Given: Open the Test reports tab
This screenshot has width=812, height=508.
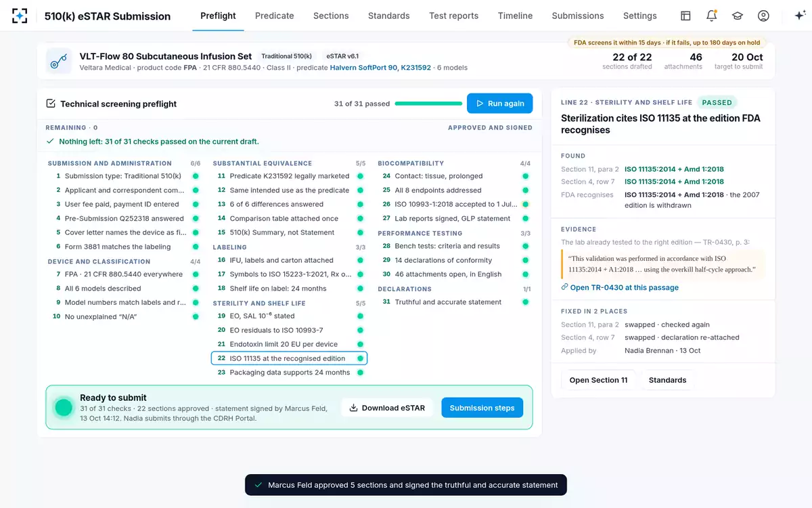Looking at the screenshot, I should pyautogui.click(x=454, y=16).
